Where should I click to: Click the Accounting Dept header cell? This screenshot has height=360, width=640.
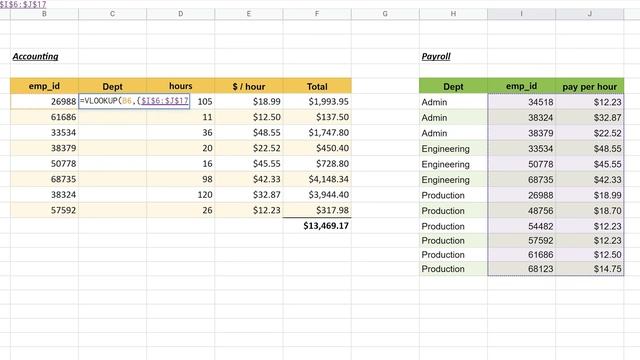(x=112, y=86)
